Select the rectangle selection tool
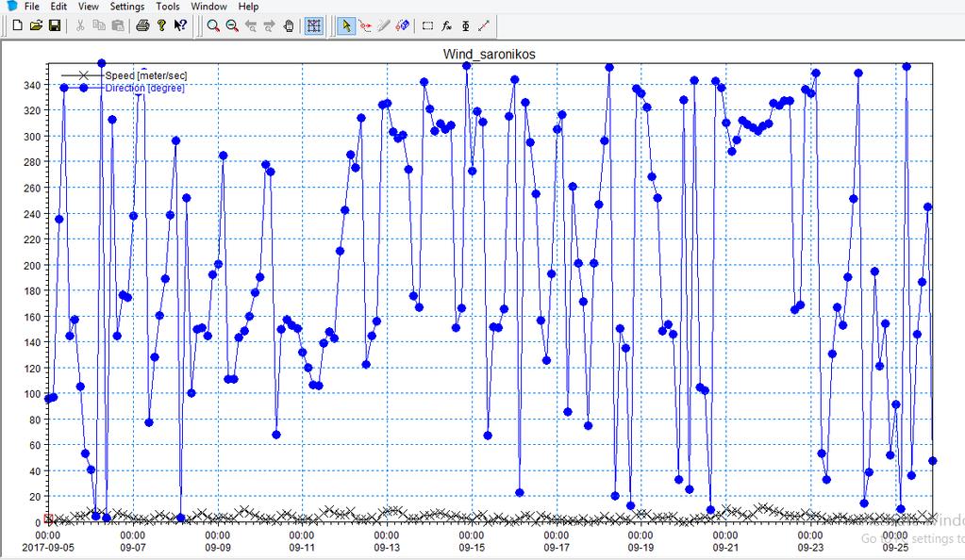Image resolution: width=965 pixels, height=560 pixels. click(x=427, y=25)
